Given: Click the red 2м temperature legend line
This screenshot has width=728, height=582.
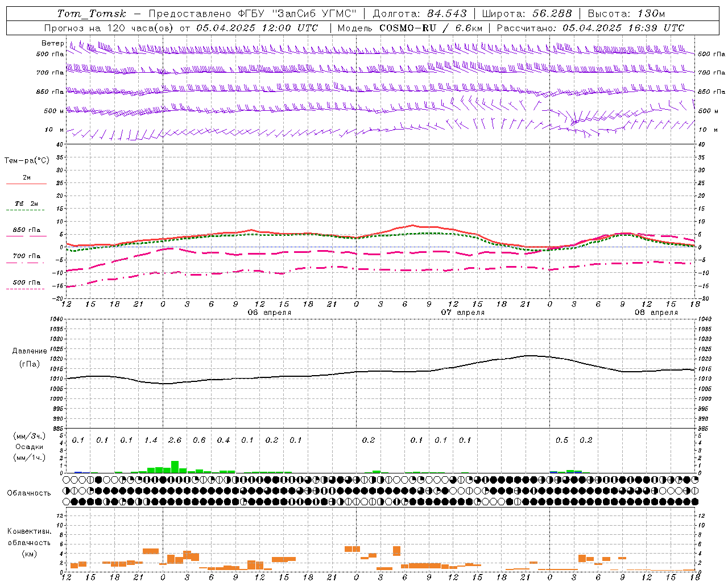Looking at the screenshot, I should tap(26, 184).
